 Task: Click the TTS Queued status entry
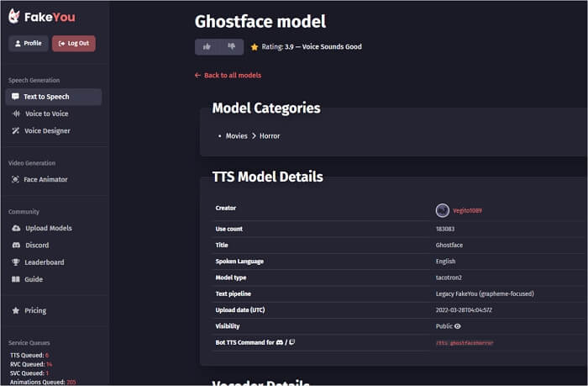coord(29,355)
